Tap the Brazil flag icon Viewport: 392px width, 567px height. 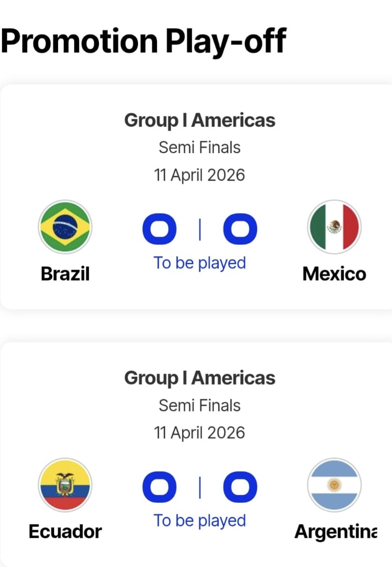65,227
